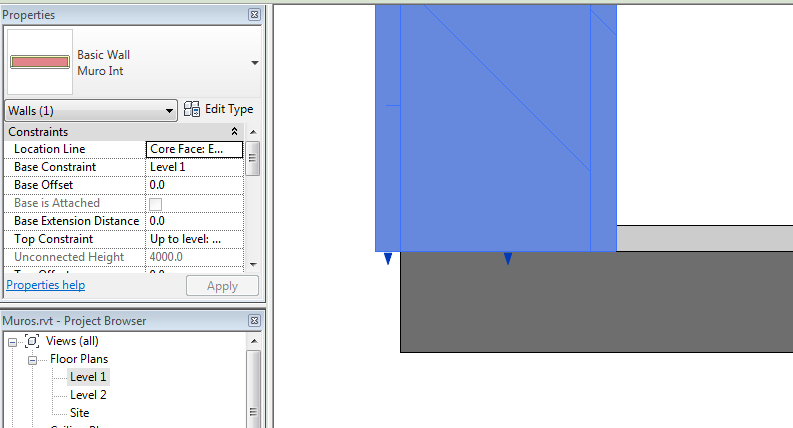The image size is (793, 428).
Task: Click the Views (all) icon
Action: [32, 341]
